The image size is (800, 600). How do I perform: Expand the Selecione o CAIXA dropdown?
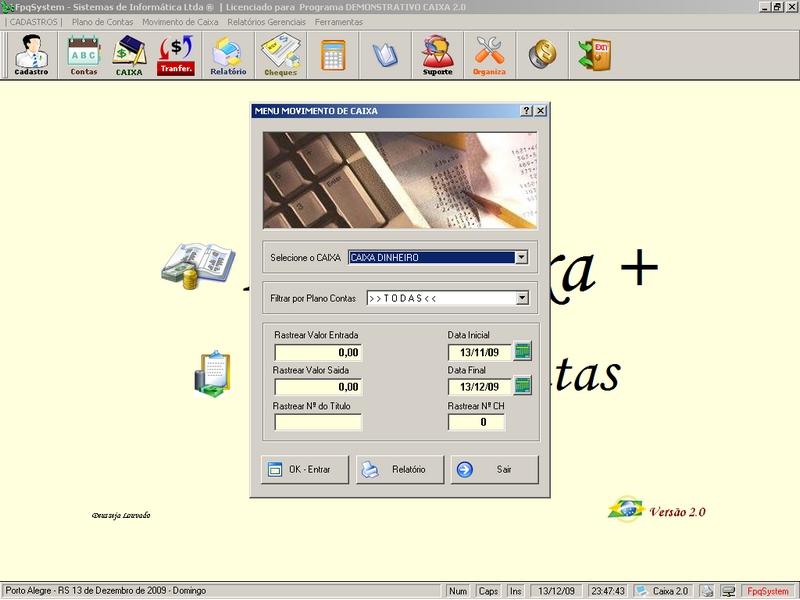[x=521, y=258]
